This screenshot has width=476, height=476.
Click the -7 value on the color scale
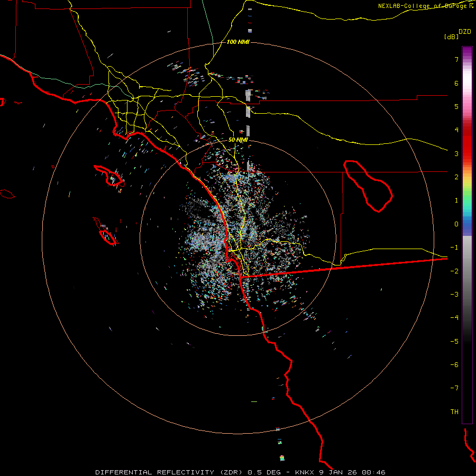click(454, 388)
